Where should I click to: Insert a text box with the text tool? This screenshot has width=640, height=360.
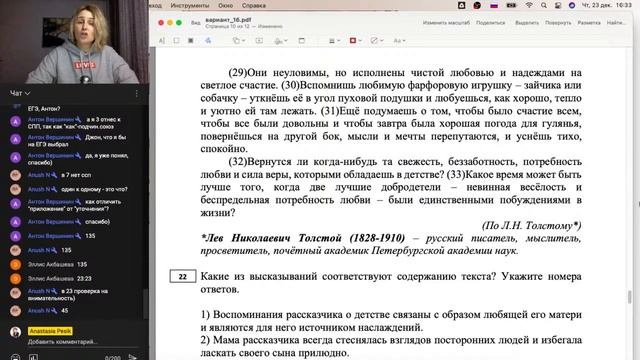pos(259,40)
